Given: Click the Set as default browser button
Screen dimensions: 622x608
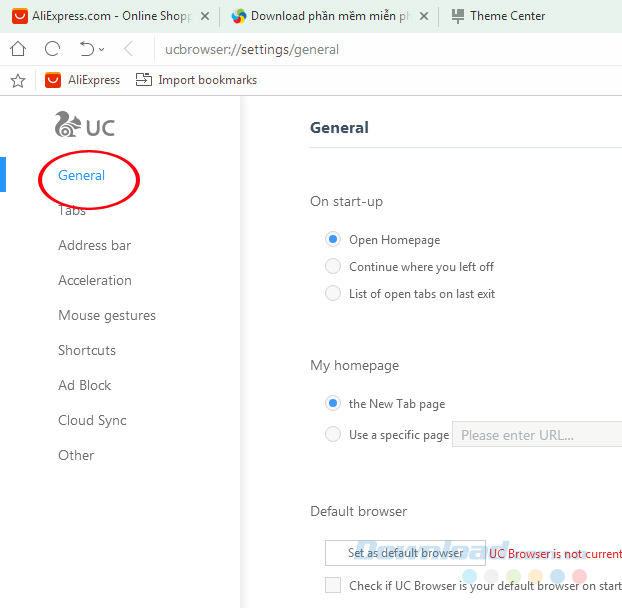Looking at the screenshot, I should point(405,553).
